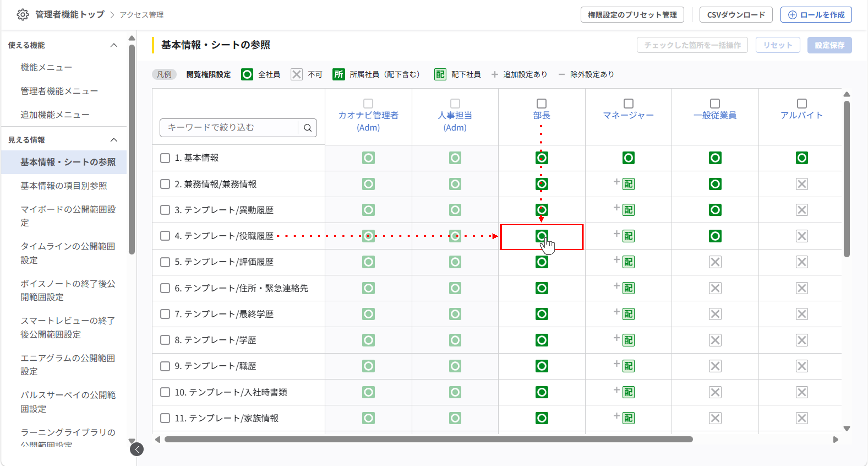Select エニアグラムの公開範囲設定 in the sidebar

point(68,365)
